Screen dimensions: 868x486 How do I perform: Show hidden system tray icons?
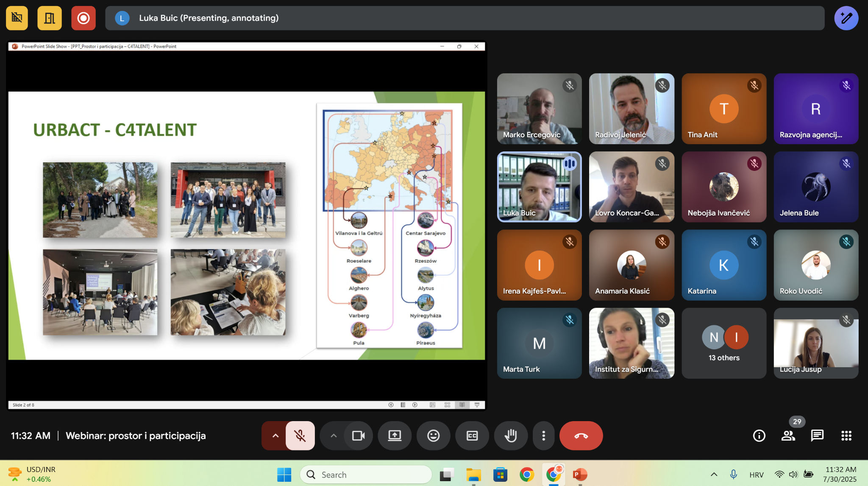click(x=714, y=475)
